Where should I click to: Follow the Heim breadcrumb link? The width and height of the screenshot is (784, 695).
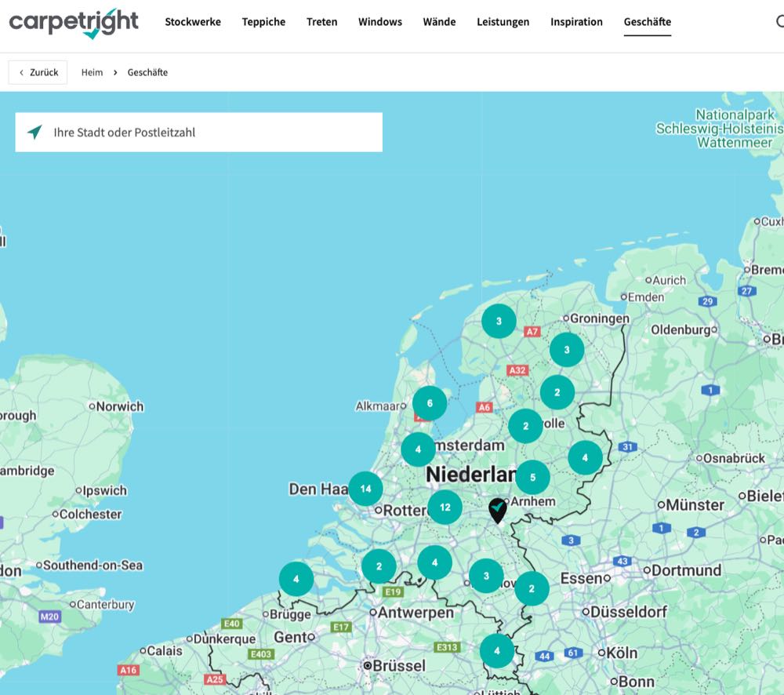pyautogui.click(x=92, y=72)
